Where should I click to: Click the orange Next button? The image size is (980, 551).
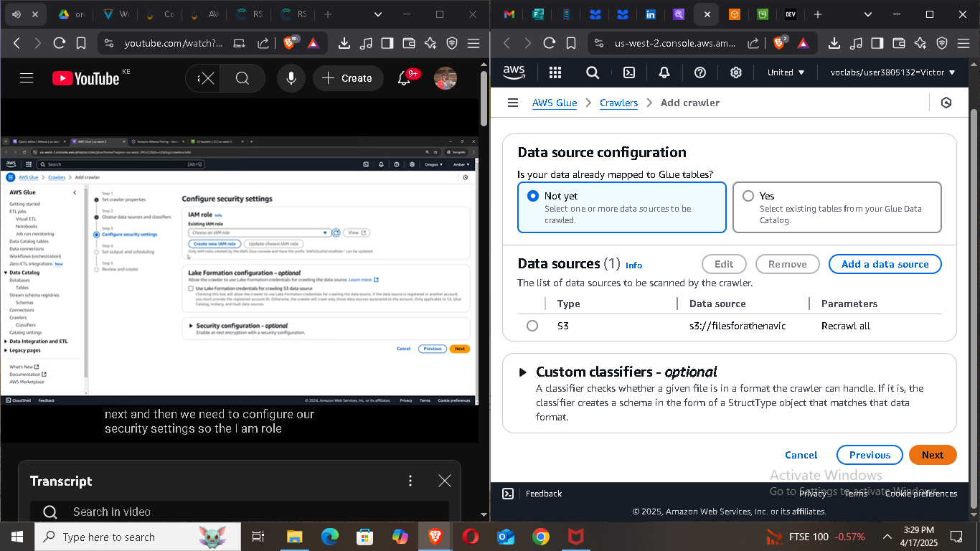(x=933, y=455)
